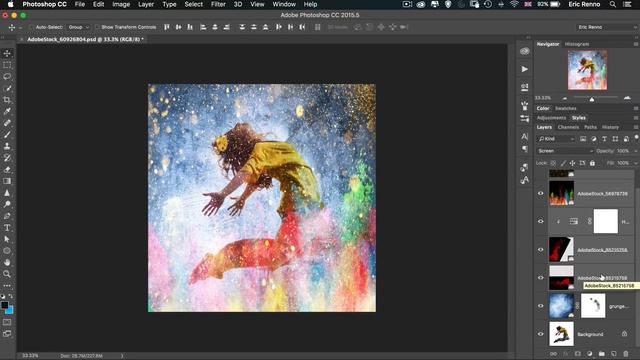The height and width of the screenshot is (360, 640).
Task: Switch to the Histogram tab
Action: point(577,44)
